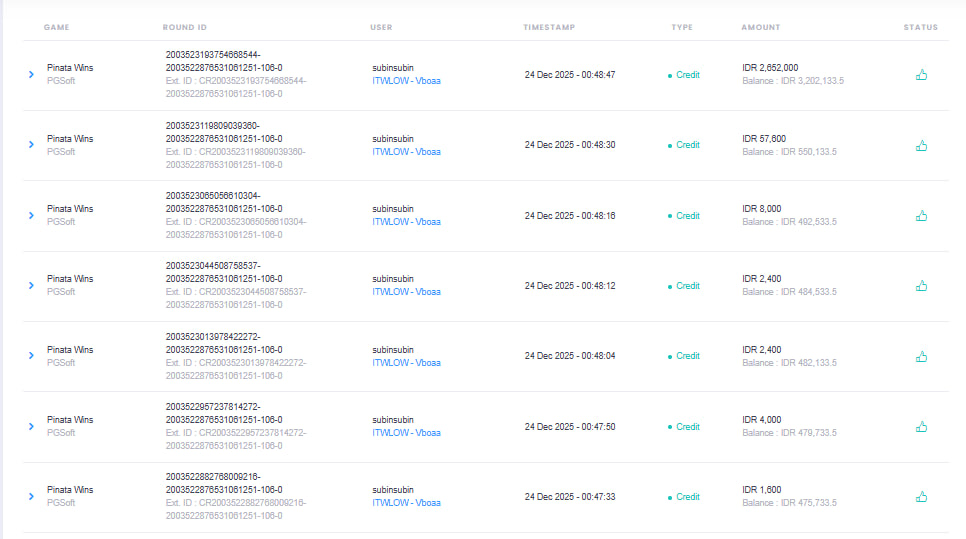Click thumbs-up icon for the 00:48:12 transaction
966x539 pixels.
921,286
